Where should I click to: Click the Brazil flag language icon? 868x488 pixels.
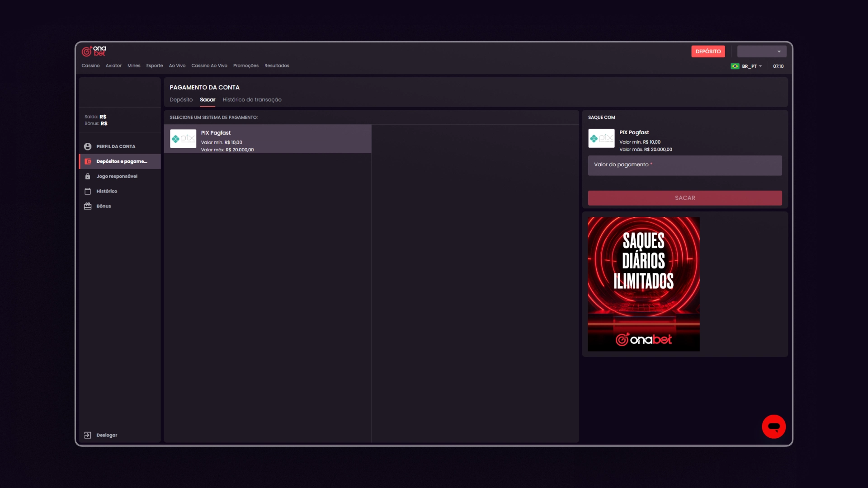click(735, 66)
